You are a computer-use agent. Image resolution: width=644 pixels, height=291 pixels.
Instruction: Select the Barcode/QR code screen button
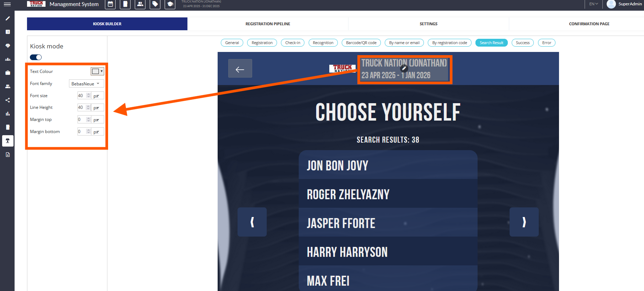(x=361, y=43)
